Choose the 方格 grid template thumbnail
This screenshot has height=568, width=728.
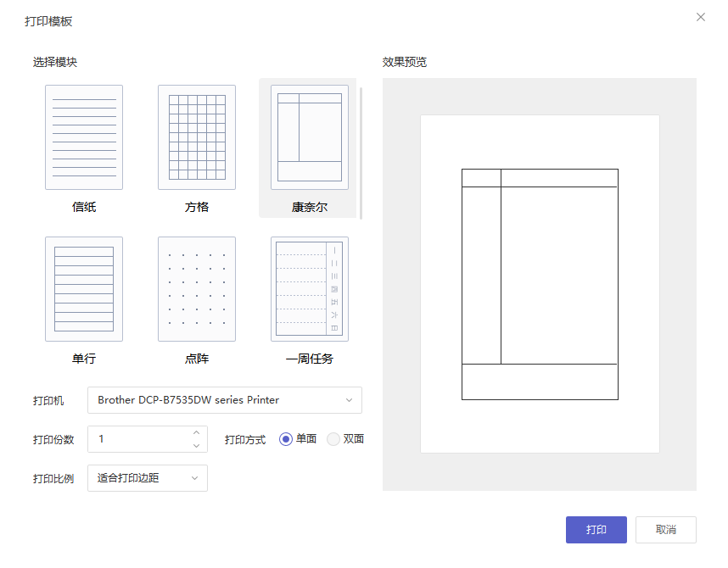[x=197, y=137]
